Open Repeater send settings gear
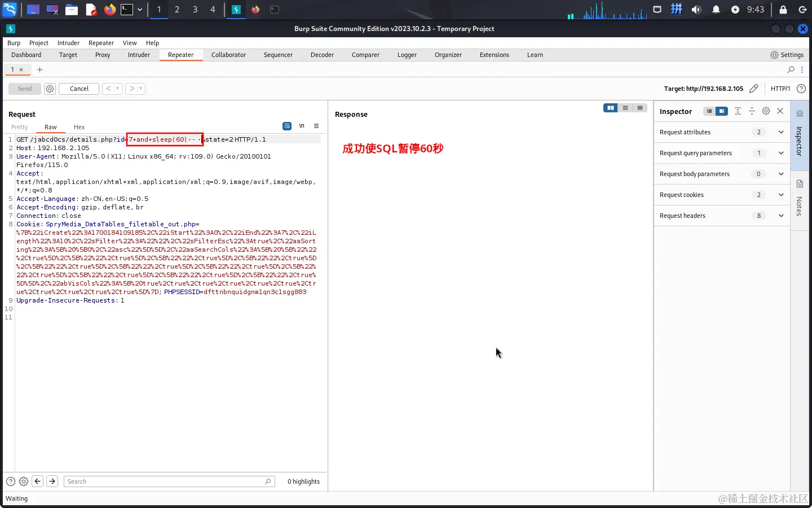812x508 pixels. coord(50,89)
